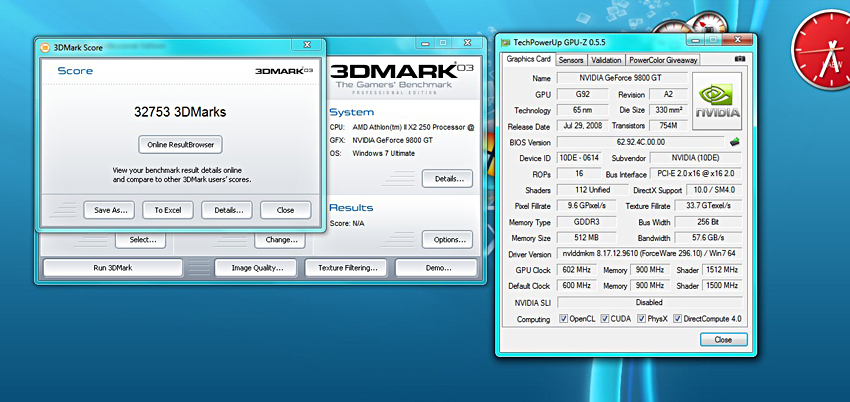Click the Memory Type field GDDR3

tap(587, 222)
